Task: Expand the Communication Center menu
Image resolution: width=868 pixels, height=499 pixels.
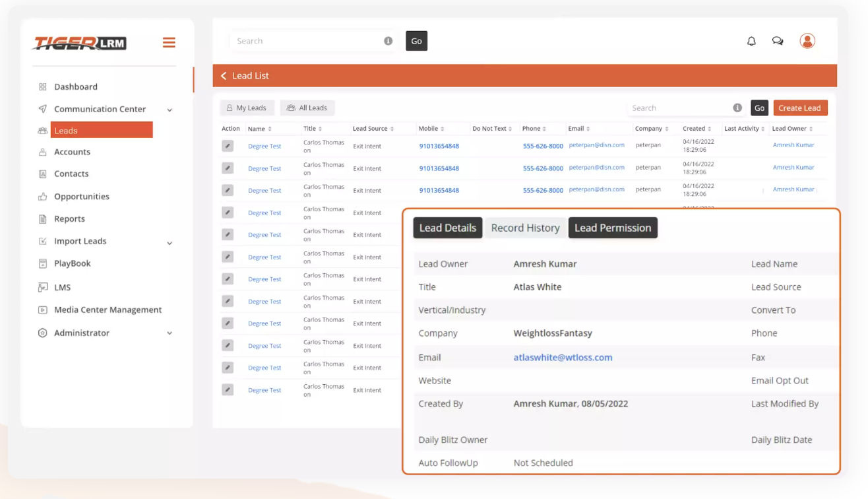Action: (170, 110)
